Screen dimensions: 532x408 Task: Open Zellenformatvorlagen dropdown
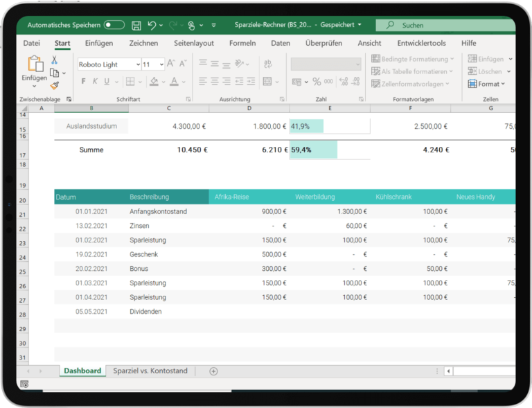coord(410,84)
